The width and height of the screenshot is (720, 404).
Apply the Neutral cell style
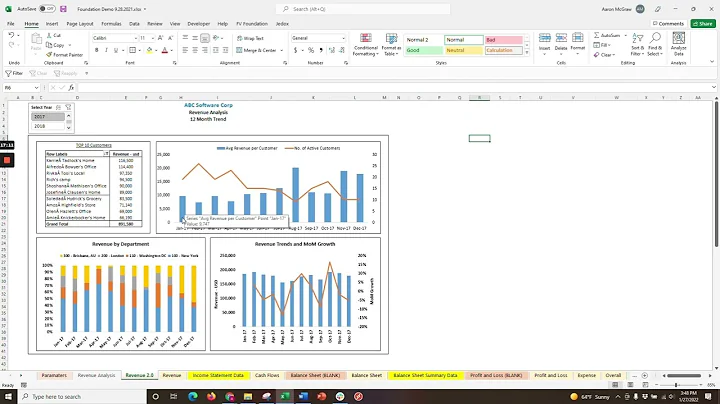(x=464, y=50)
